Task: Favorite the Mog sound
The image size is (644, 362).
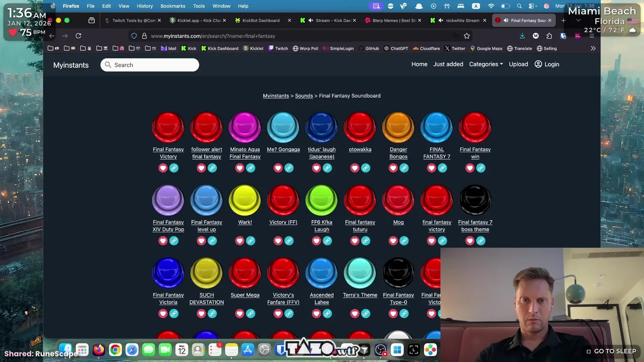Action: [x=393, y=241]
